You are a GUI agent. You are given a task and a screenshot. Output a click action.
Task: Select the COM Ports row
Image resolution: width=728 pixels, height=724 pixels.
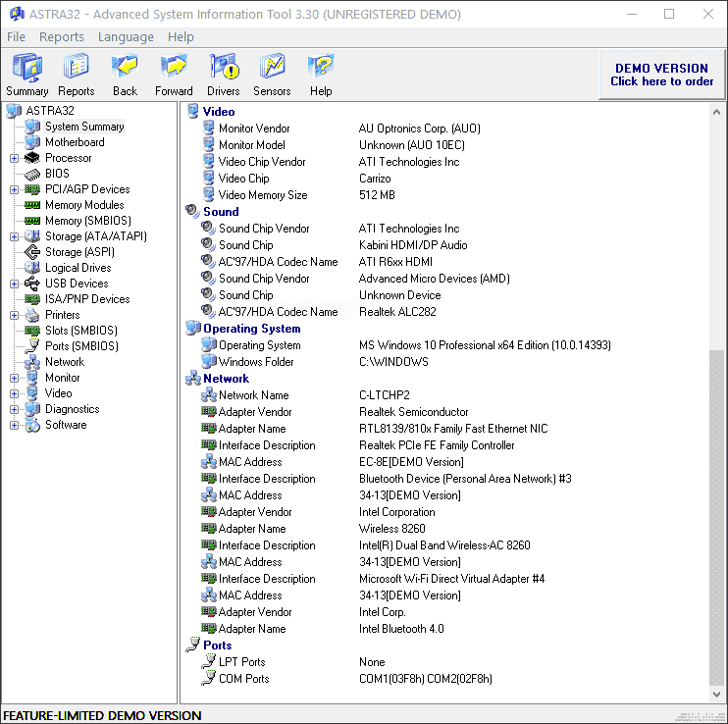point(346,679)
